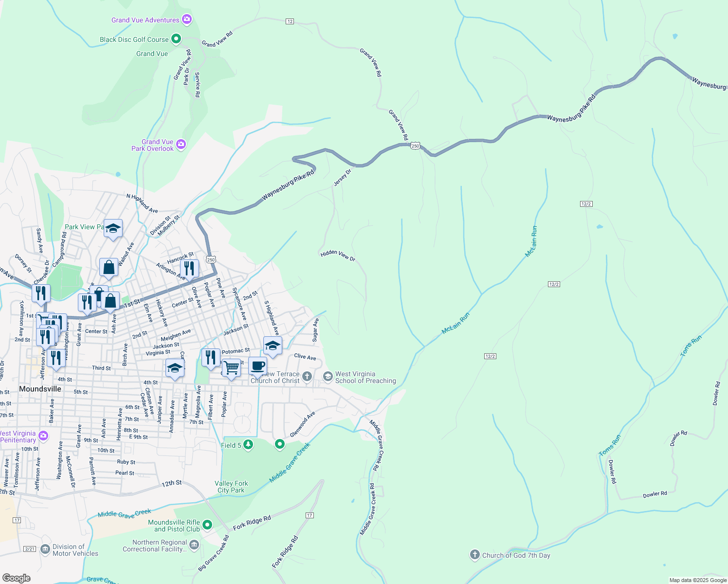
Task: Click the Church of God 7th Day cross icon
Action: [x=474, y=554]
